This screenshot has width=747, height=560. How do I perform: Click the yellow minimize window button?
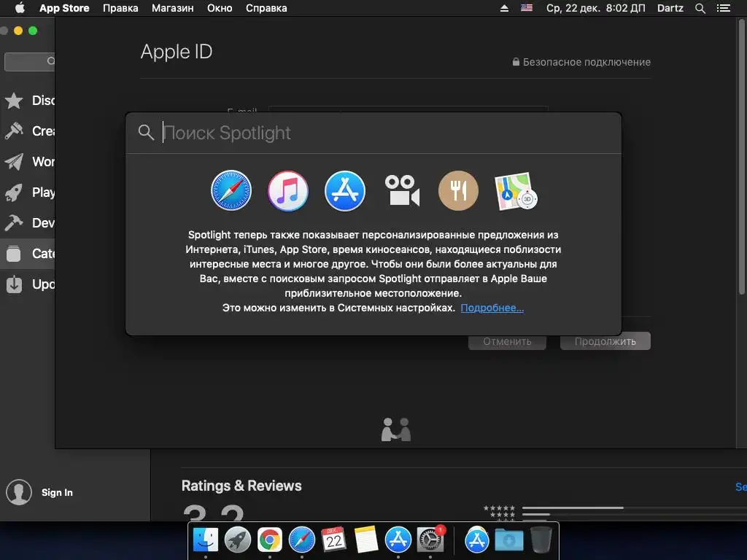pos(18,31)
